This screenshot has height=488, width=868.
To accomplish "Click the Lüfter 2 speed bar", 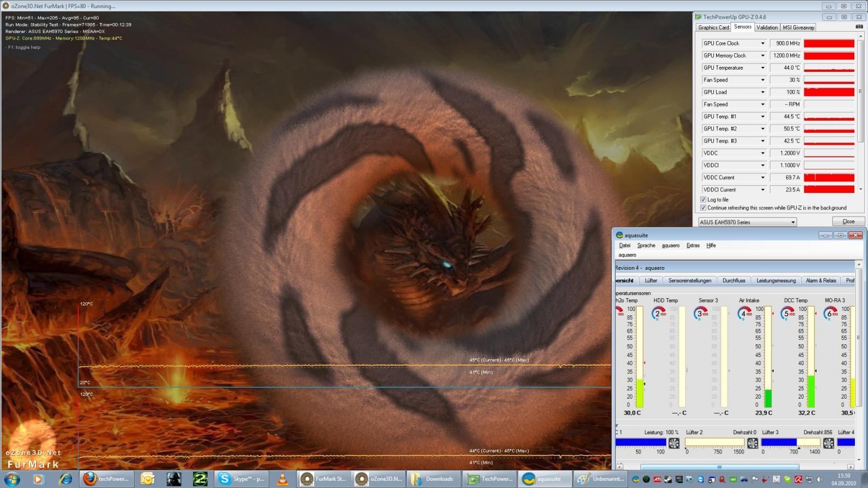I will point(714,442).
